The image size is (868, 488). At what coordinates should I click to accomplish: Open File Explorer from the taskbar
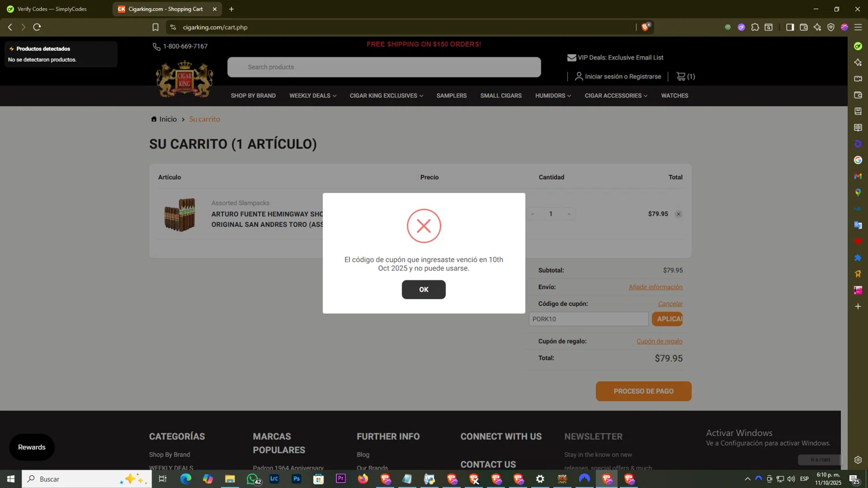click(230, 479)
